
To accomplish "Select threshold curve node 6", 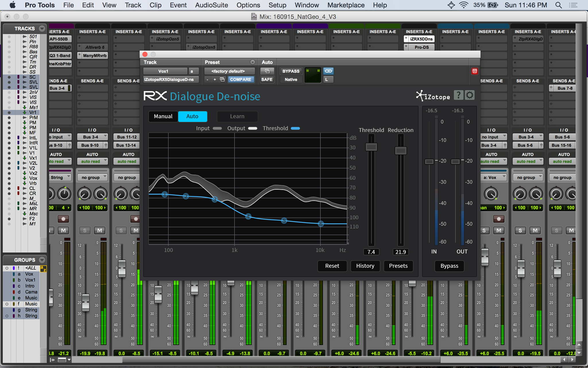I will tap(321, 224).
